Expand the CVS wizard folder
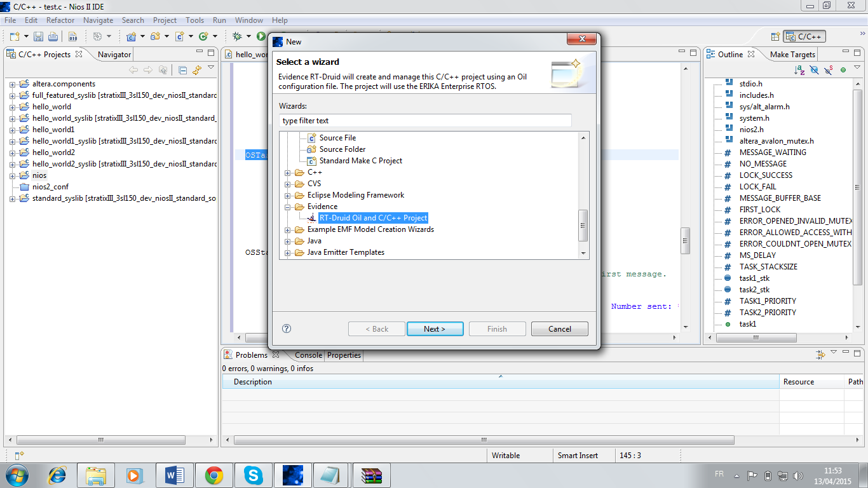This screenshot has width=868, height=488. coord(288,184)
